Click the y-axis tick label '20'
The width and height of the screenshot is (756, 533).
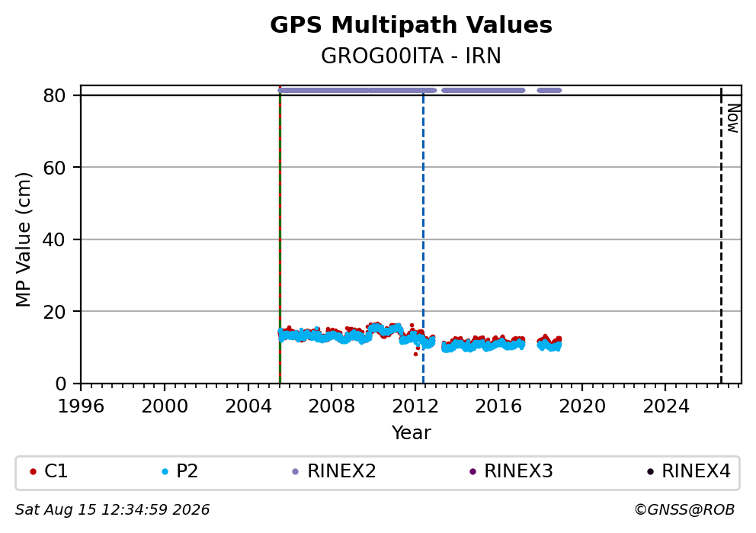tap(54, 312)
